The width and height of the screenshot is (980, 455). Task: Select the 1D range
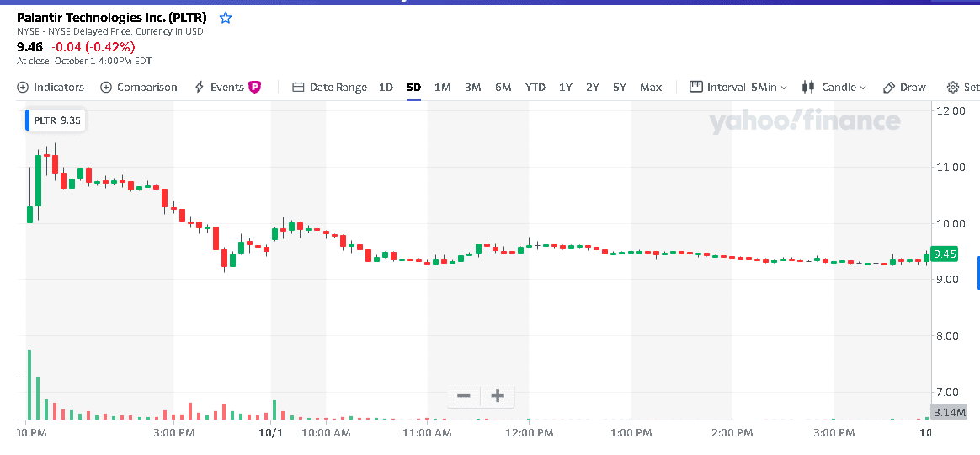pyautogui.click(x=386, y=87)
